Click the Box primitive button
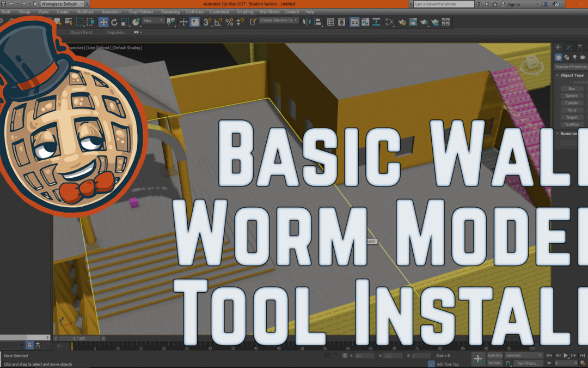Image resolution: width=588 pixels, height=368 pixels. pos(572,89)
